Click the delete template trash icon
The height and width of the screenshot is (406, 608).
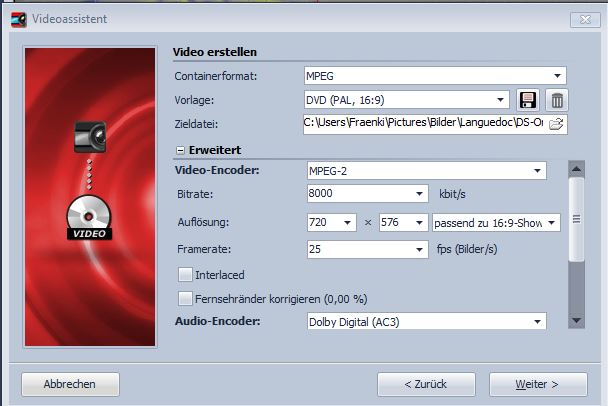[x=557, y=100]
